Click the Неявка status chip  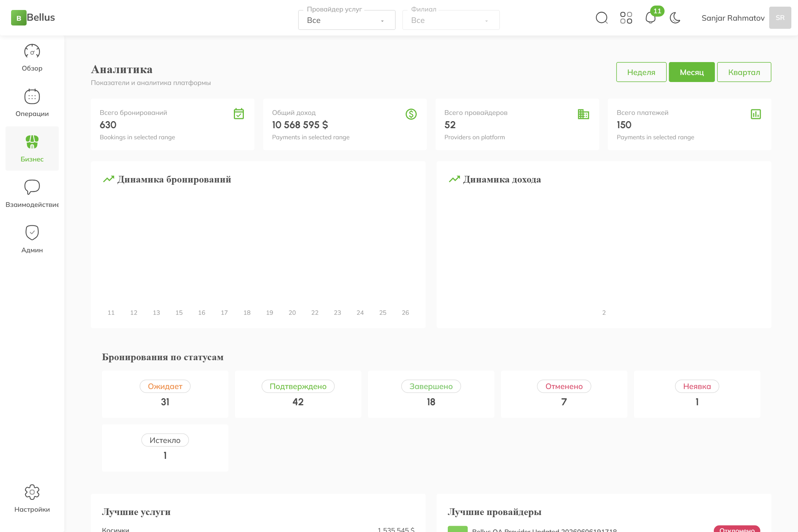tap(697, 386)
